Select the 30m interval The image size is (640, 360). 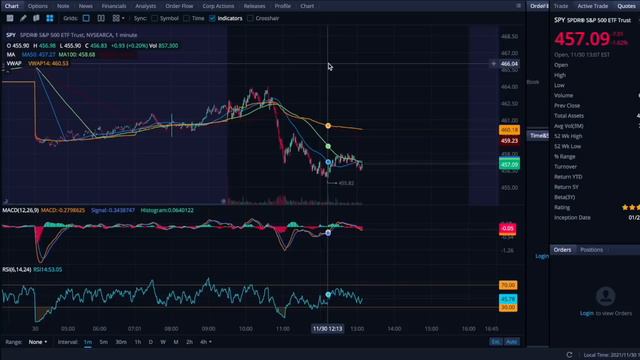point(121,342)
